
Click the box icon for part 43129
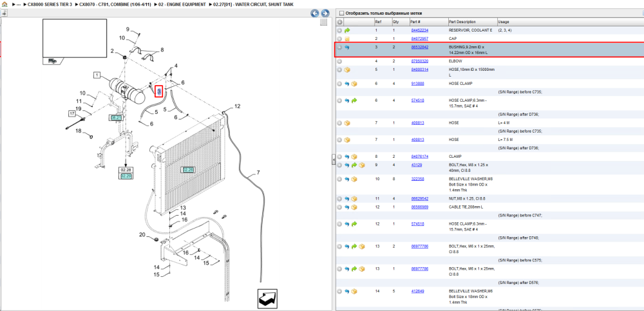(361, 165)
